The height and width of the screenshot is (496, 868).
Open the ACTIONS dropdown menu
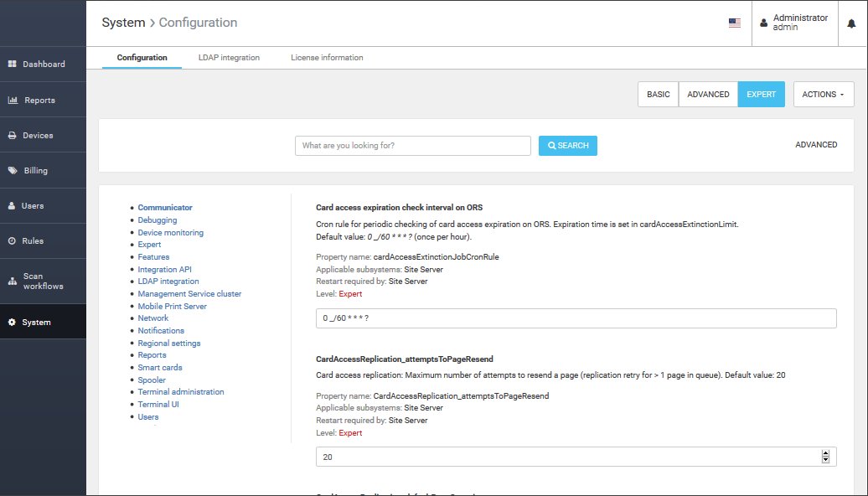pyautogui.click(x=823, y=95)
